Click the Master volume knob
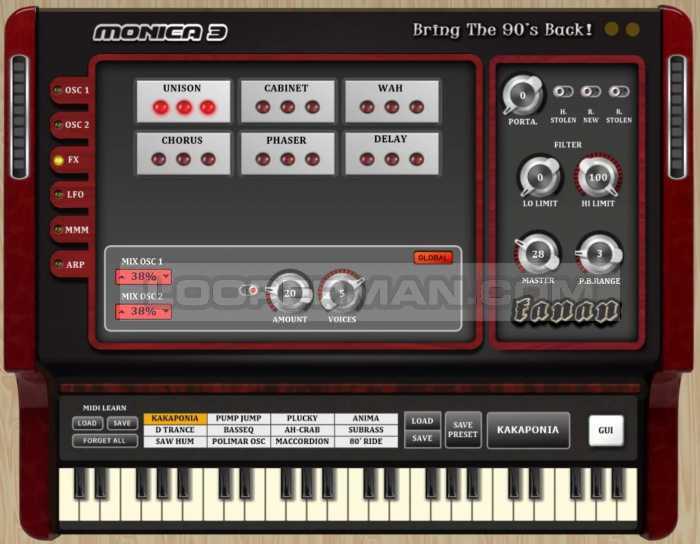 click(538, 255)
